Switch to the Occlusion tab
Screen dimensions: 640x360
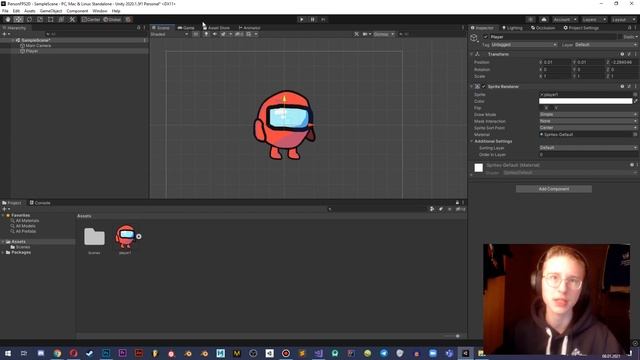[x=543, y=28]
